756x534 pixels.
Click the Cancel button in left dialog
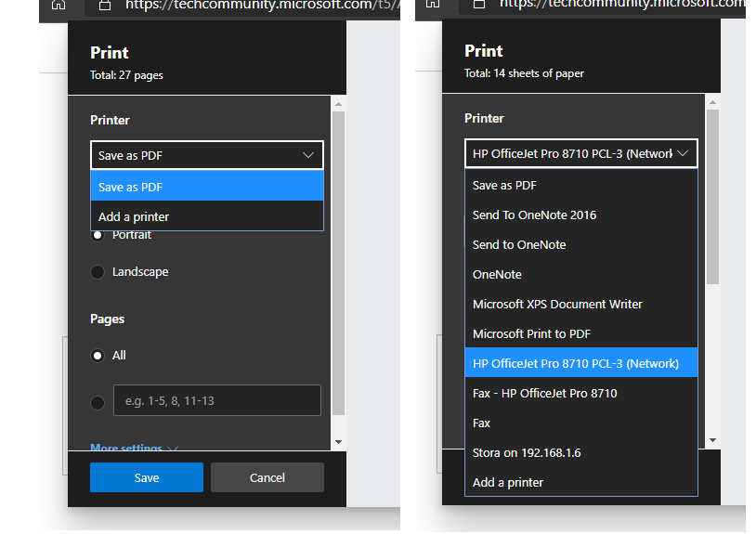pyautogui.click(x=267, y=477)
